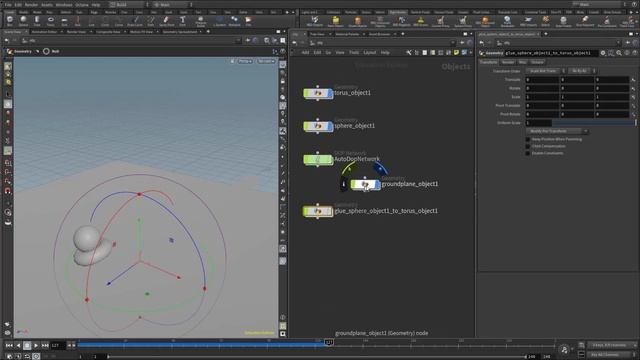Screen dimensions: 640x360
Task: Open Transform Order dropdown
Action: point(545,71)
